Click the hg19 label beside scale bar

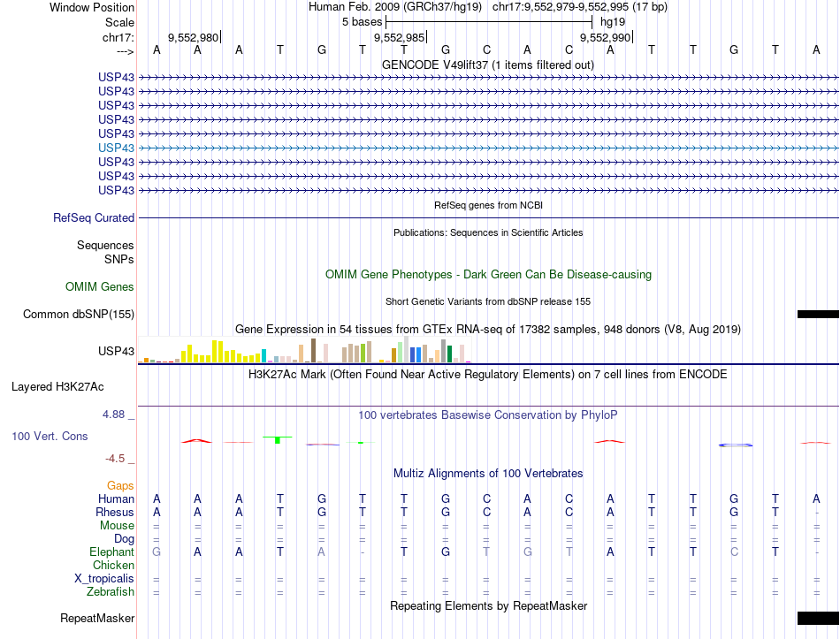(x=613, y=22)
